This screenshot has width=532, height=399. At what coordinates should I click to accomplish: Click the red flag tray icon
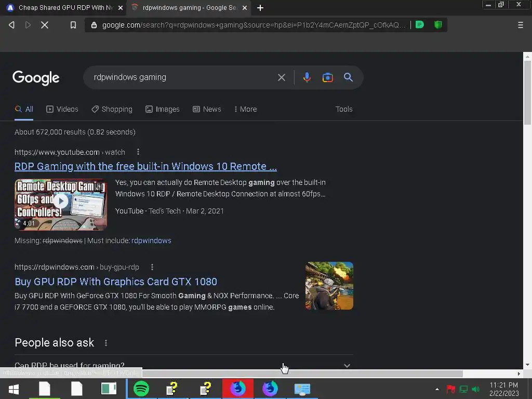click(450, 389)
